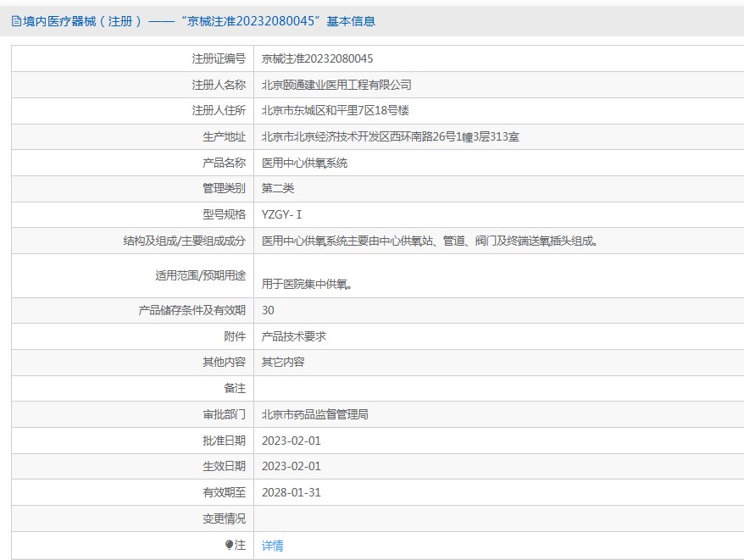The height and width of the screenshot is (560, 744).
Task: Click the management class value 第二类
Action: pos(278,188)
